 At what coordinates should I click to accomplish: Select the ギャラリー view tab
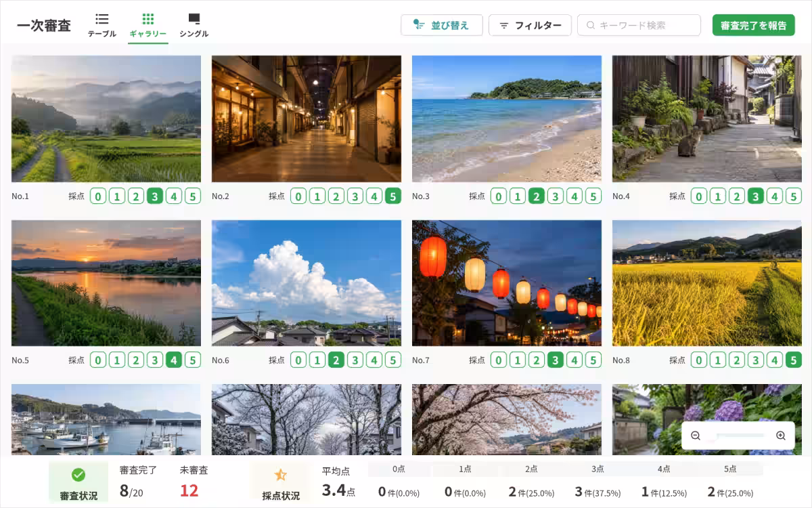pyautogui.click(x=148, y=25)
